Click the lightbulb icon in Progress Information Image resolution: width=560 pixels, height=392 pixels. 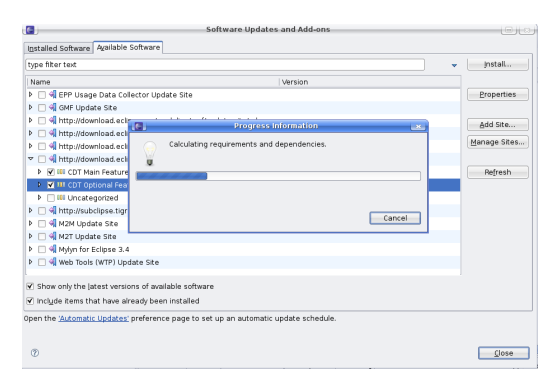[x=150, y=153]
